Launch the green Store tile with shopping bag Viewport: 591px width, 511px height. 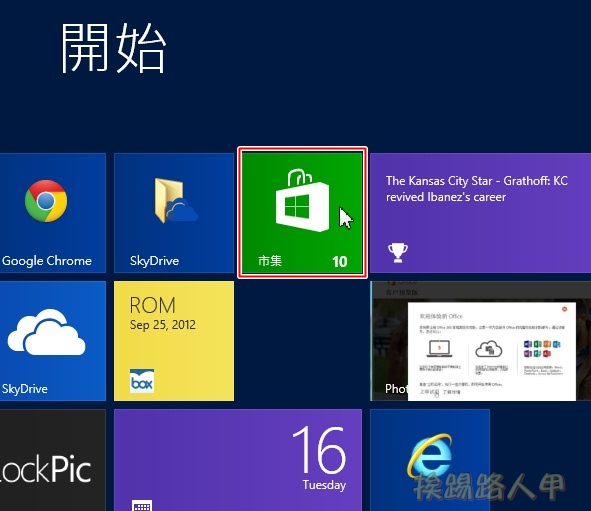tap(302, 213)
